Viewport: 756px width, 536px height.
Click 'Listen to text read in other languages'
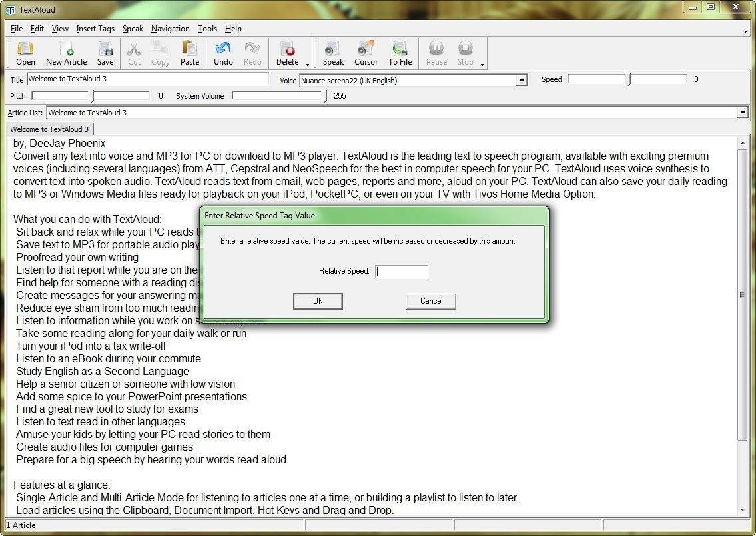click(x=101, y=421)
